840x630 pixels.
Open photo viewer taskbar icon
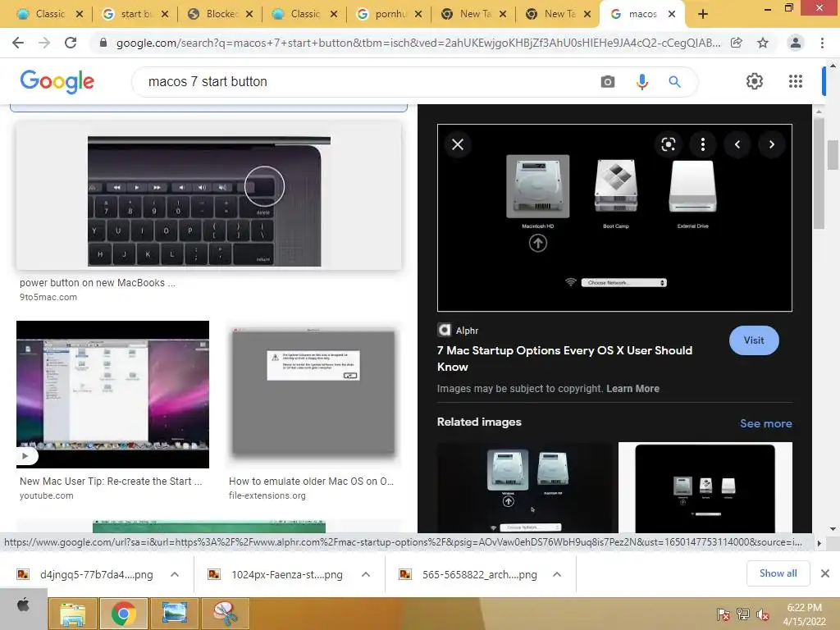pos(174,614)
